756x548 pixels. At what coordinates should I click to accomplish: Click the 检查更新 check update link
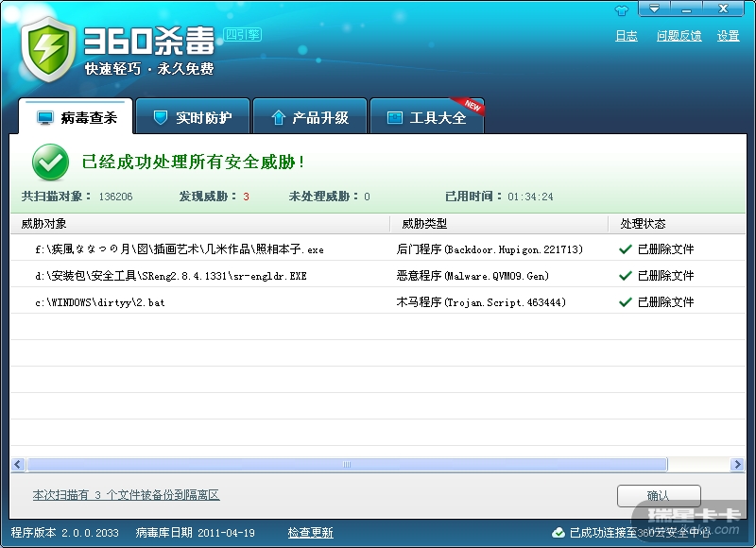(x=311, y=533)
